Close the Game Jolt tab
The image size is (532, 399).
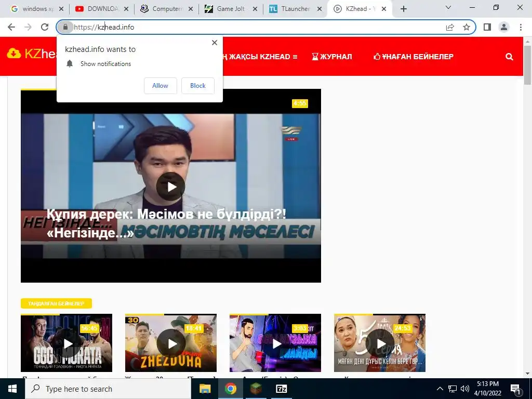click(255, 9)
